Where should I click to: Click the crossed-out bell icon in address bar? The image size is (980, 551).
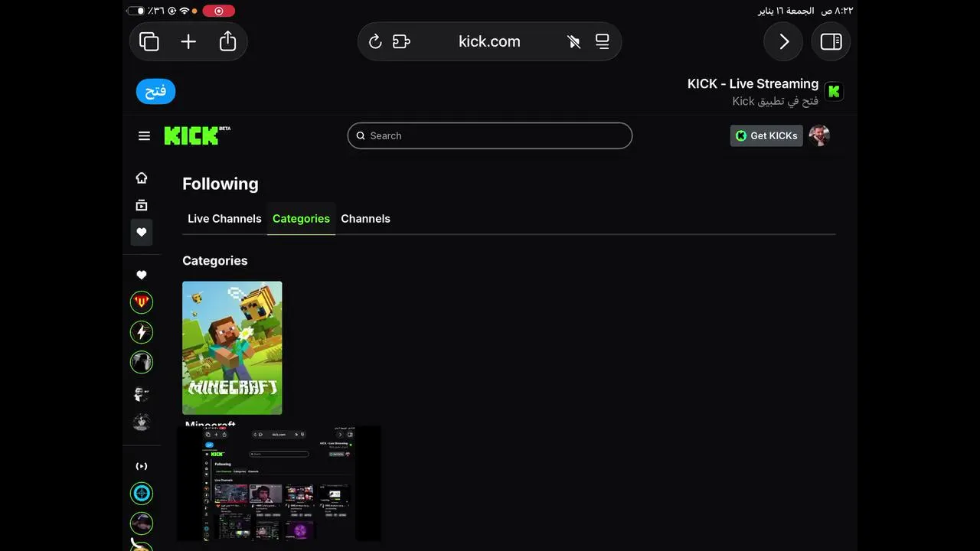click(573, 41)
